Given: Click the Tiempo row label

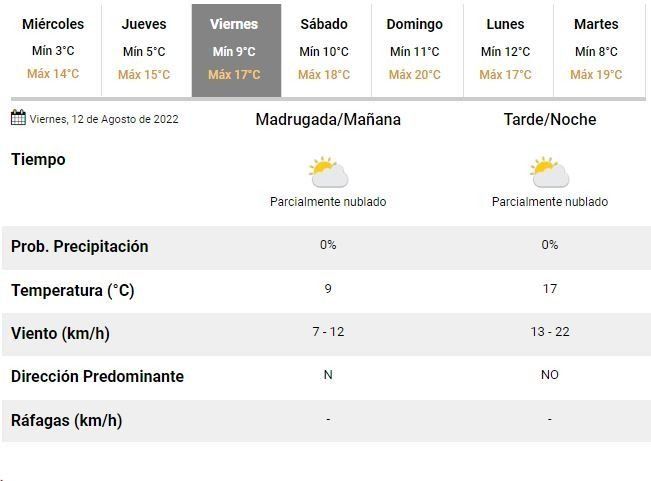Looking at the screenshot, I should pos(38,160).
